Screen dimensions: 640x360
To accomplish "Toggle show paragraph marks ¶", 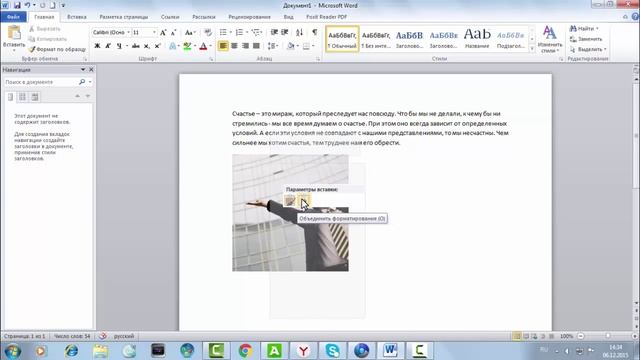I will (x=315, y=32).
